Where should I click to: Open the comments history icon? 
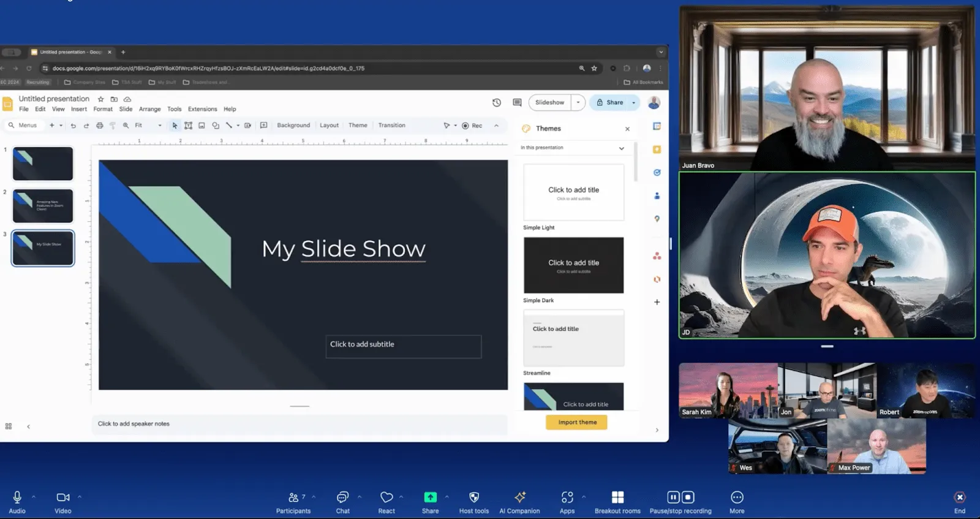(517, 102)
